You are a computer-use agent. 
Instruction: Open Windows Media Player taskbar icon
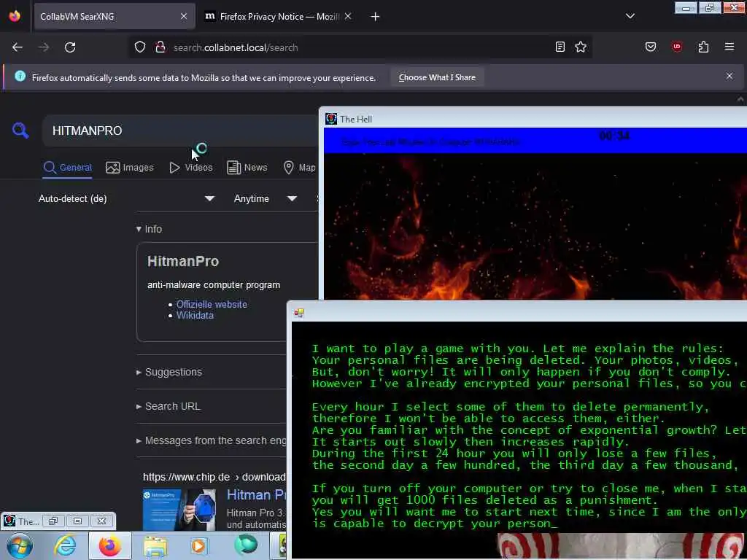coord(199,545)
